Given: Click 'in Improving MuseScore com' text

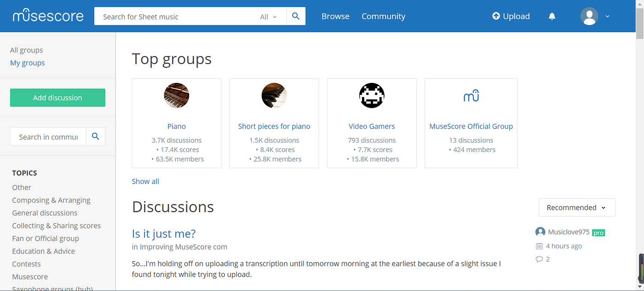Looking at the screenshot, I should click(179, 247).
